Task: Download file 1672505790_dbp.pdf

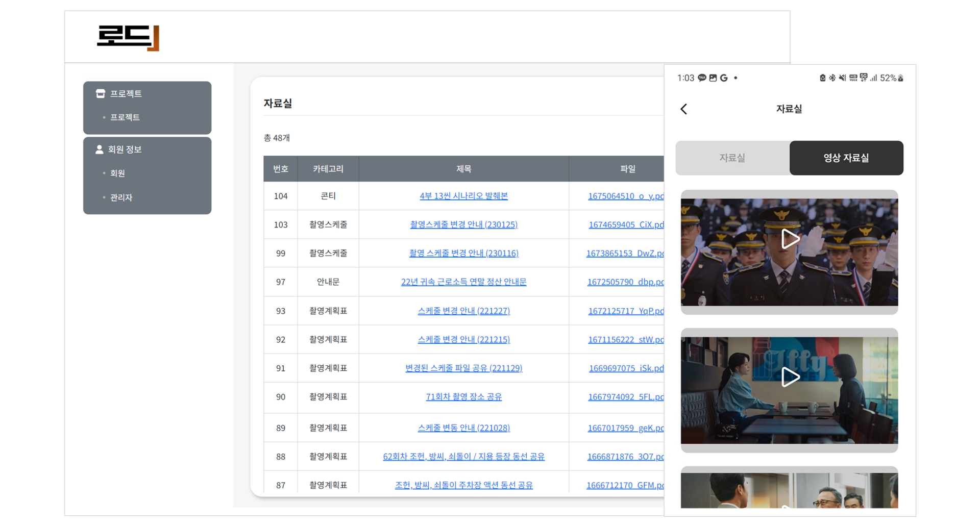Action: click(626, 282)
